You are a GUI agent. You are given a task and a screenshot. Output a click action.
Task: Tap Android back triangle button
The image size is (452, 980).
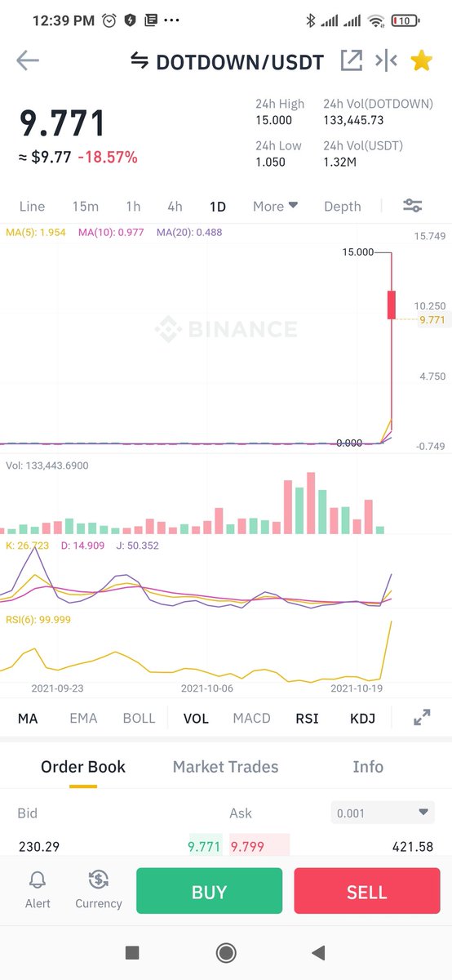(319, 952)
